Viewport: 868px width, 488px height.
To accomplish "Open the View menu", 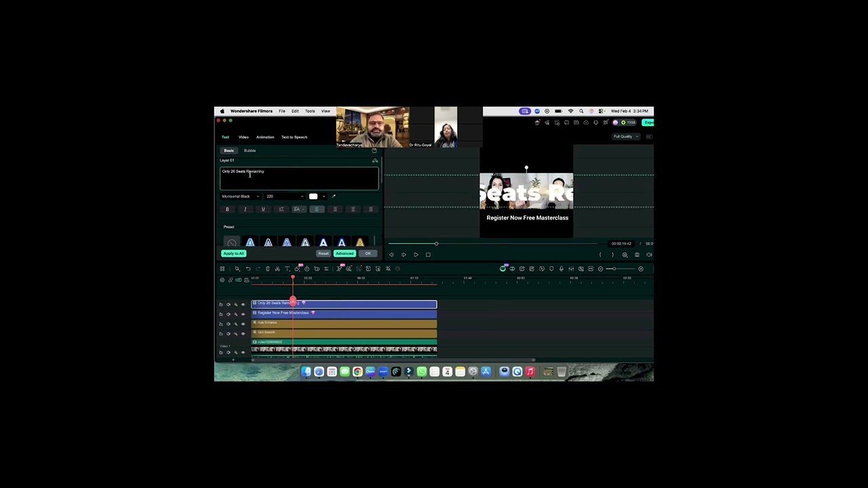I will pyautogui.click(x=325, y=111).
